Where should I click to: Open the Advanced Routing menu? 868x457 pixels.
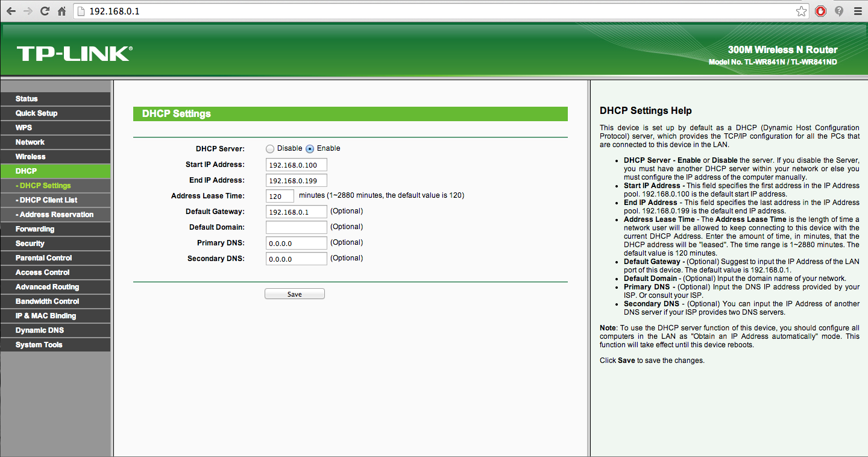(55, 287)
